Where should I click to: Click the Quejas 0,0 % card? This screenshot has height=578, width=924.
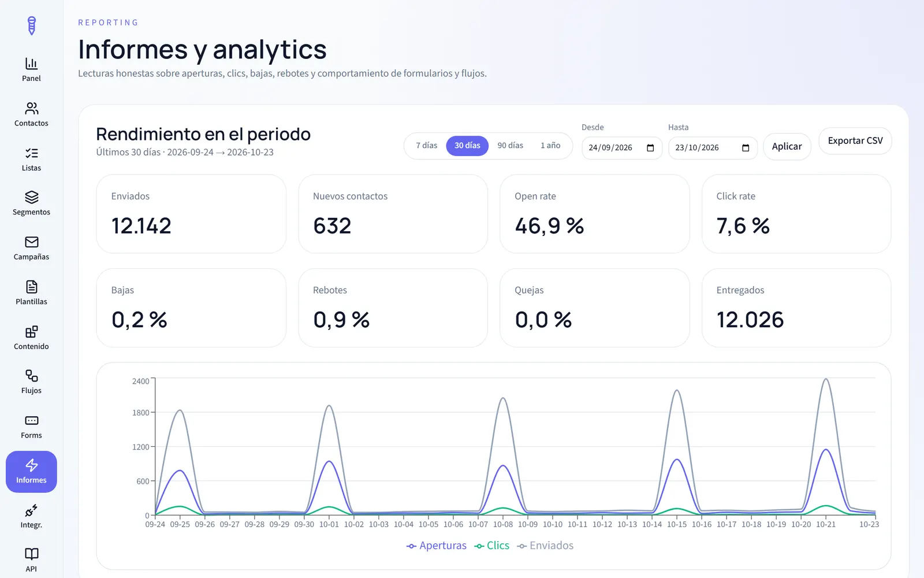click(x=594, y=307)
